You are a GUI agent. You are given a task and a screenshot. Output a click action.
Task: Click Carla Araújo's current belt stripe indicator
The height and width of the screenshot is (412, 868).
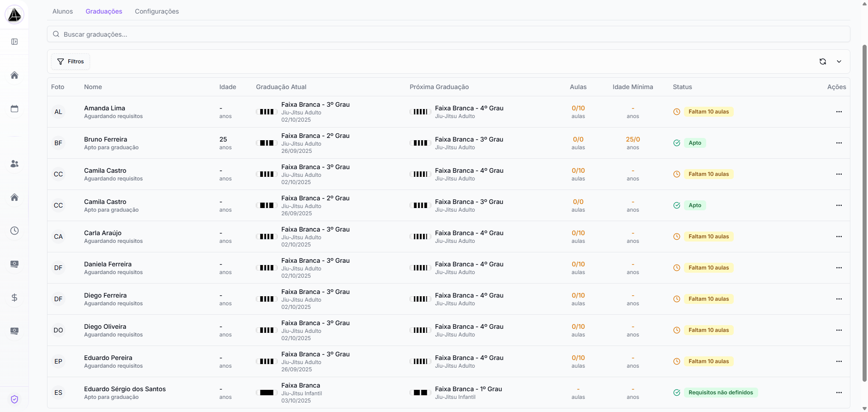pos(267,237)
